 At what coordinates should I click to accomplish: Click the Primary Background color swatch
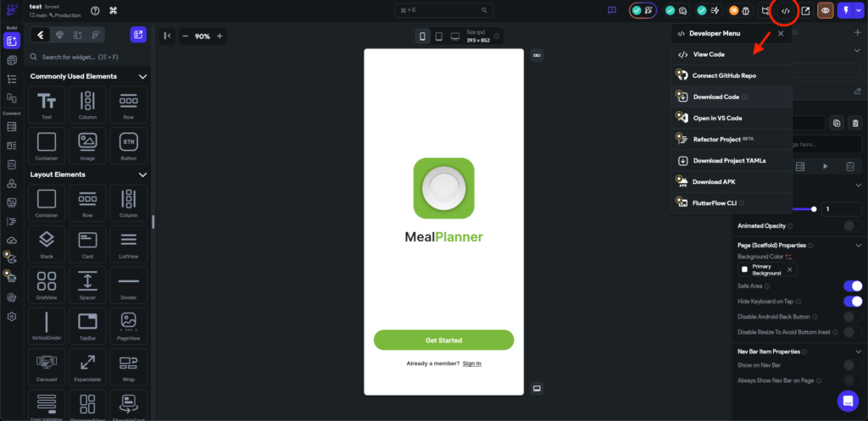coord(745,269)
